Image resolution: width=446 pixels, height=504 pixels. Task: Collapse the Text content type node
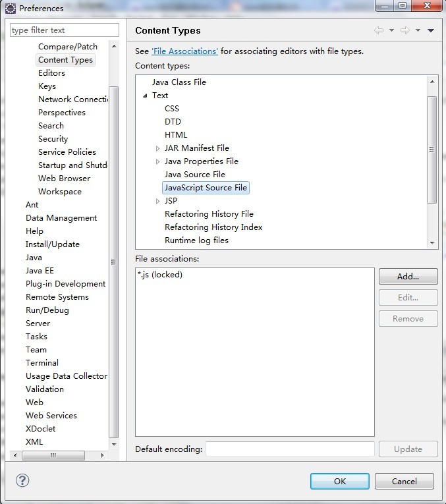[145, 96]
